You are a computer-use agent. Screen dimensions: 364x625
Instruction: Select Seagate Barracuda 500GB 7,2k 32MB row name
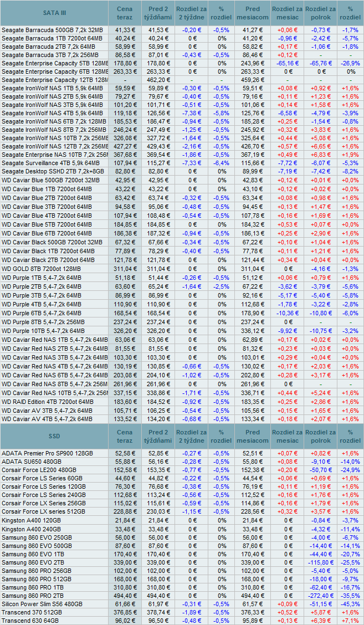[x=52, y=29]
